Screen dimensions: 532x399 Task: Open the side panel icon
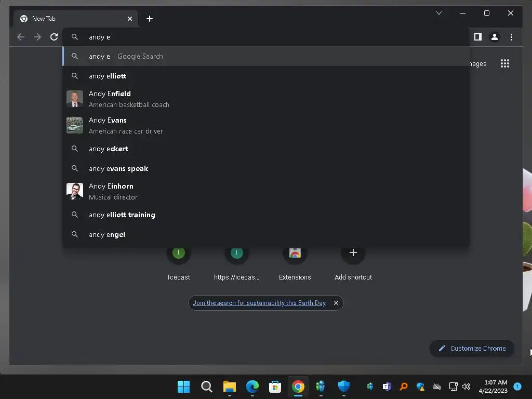click(478, 37)
